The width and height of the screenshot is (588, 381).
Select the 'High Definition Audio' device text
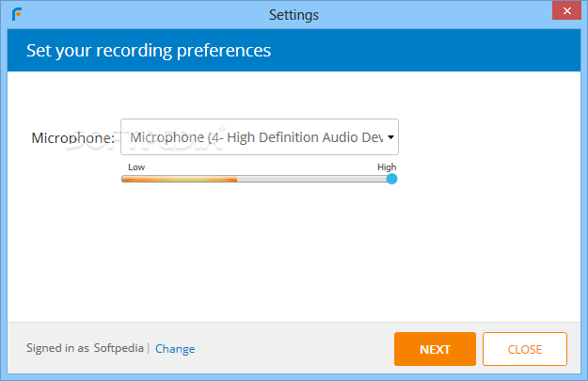click(x=292, y=137)
